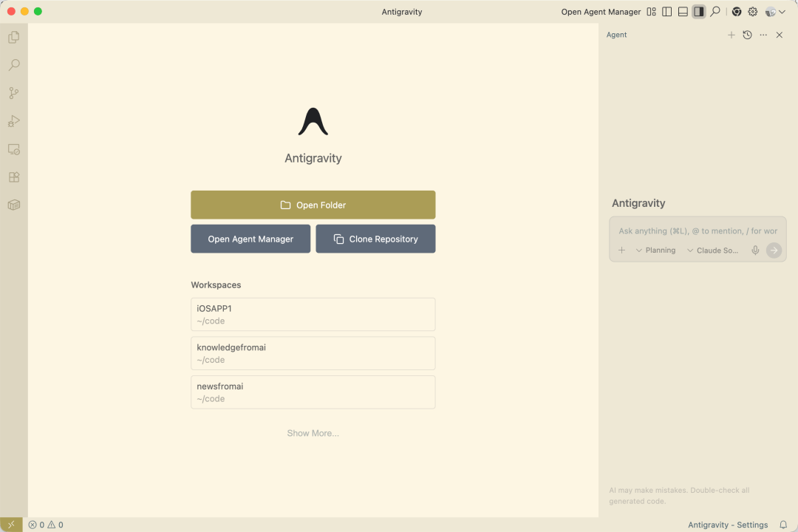Expand the Claude Sonnet model selector
The image size is (798, 532).
pos(712,250)
